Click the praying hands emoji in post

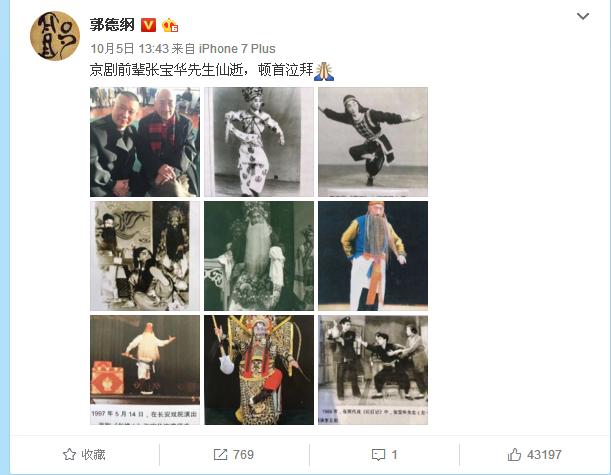click(324, 71)
